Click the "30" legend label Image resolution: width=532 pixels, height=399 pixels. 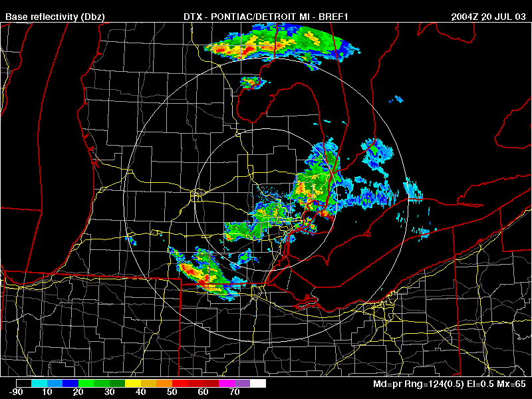click(109, 392)
